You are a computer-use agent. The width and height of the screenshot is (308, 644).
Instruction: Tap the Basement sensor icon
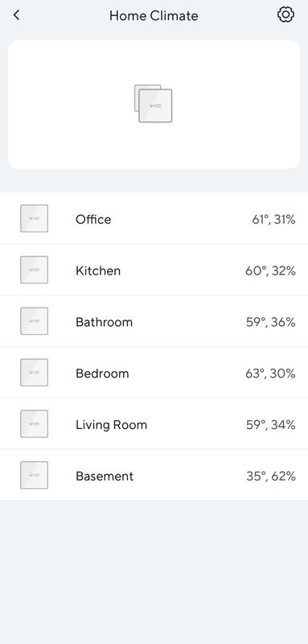pos(34,475)
